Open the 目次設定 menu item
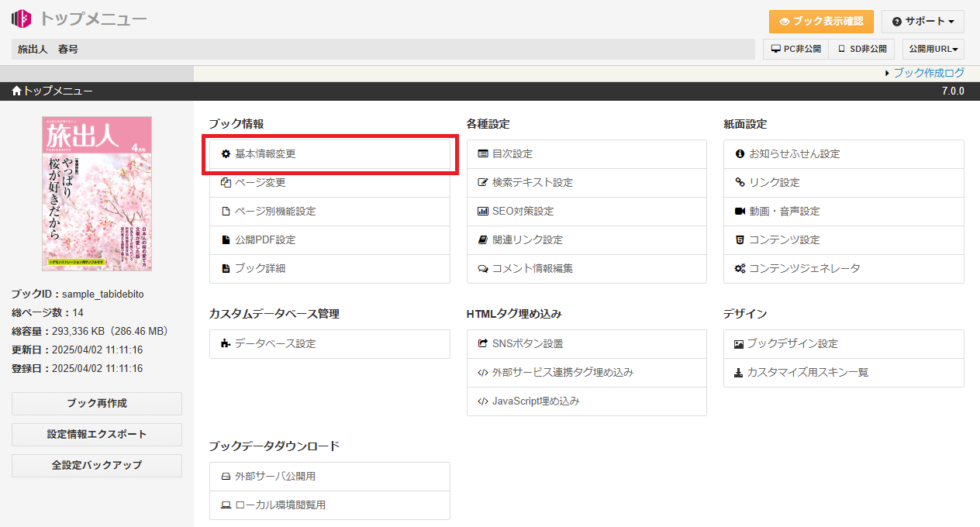 (x=512, y=154)
